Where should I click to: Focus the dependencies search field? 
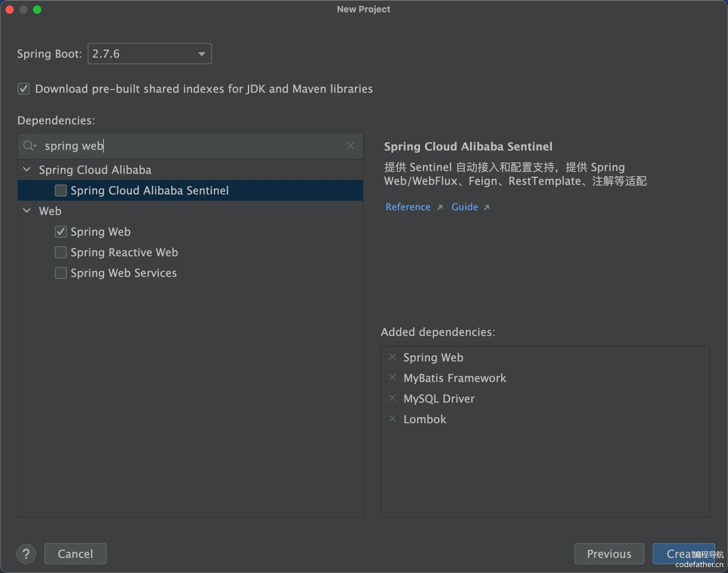pyautogui.click(x=191, y=146)
